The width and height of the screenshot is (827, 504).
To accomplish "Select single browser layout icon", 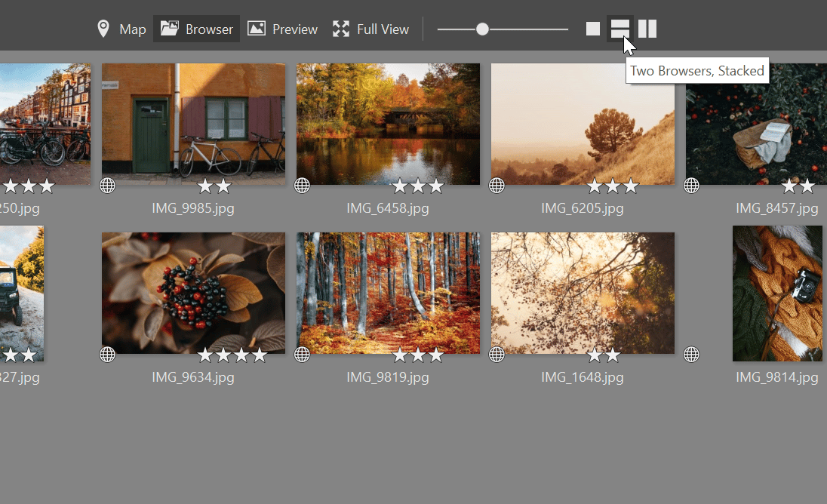I will (593, 29).
